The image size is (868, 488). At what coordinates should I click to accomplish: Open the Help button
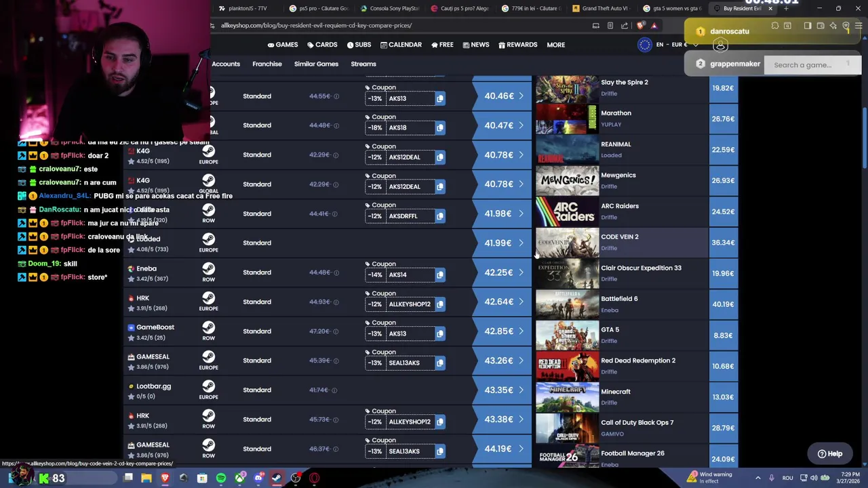(x=830, y=454)
